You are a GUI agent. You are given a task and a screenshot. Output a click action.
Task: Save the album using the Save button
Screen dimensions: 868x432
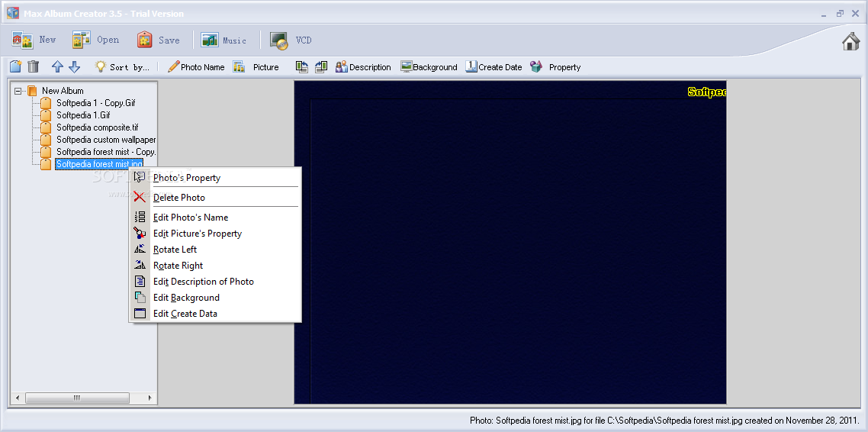[159, 40]
